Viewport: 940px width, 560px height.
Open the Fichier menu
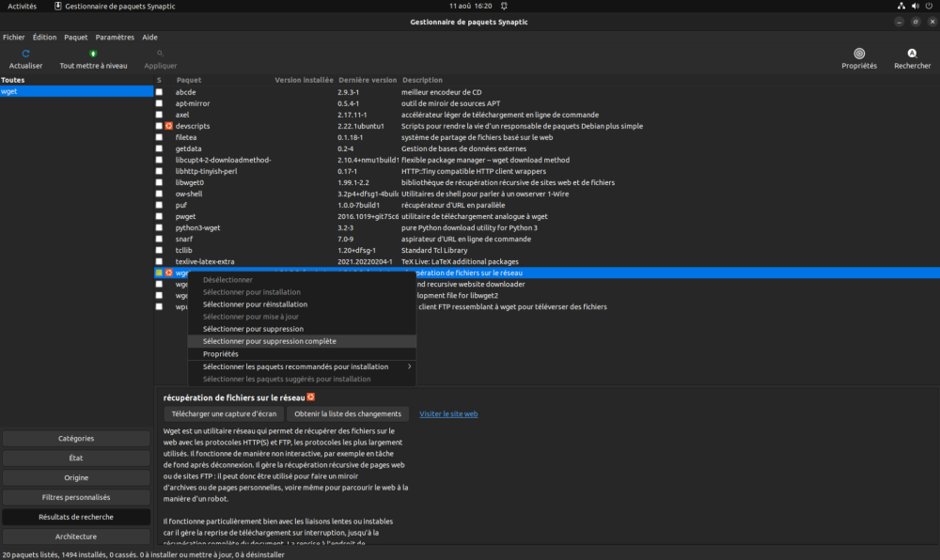pyautogui.click(x=14, y=38)
